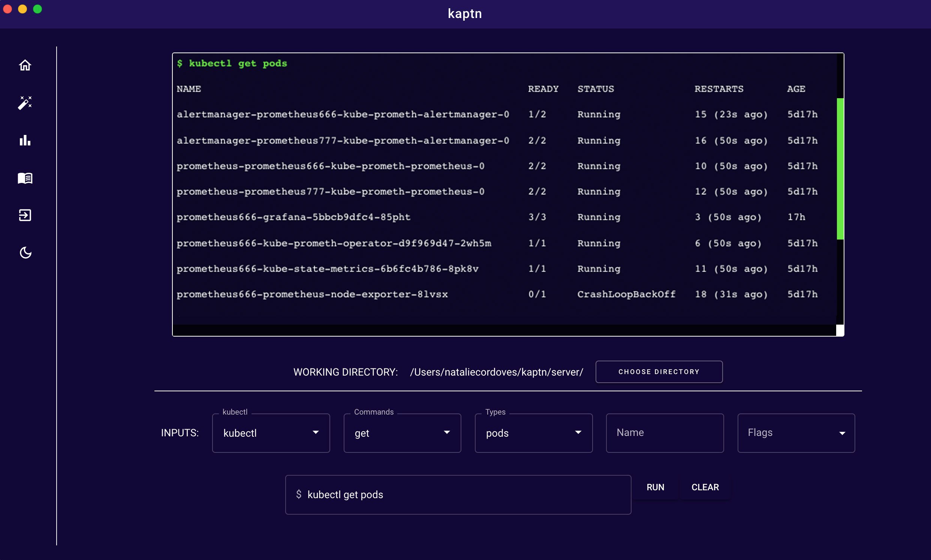This screenshot has height=560, width=931.
Task: Expand the Commands dropdown showing get
Action: [x=402, y=433]
